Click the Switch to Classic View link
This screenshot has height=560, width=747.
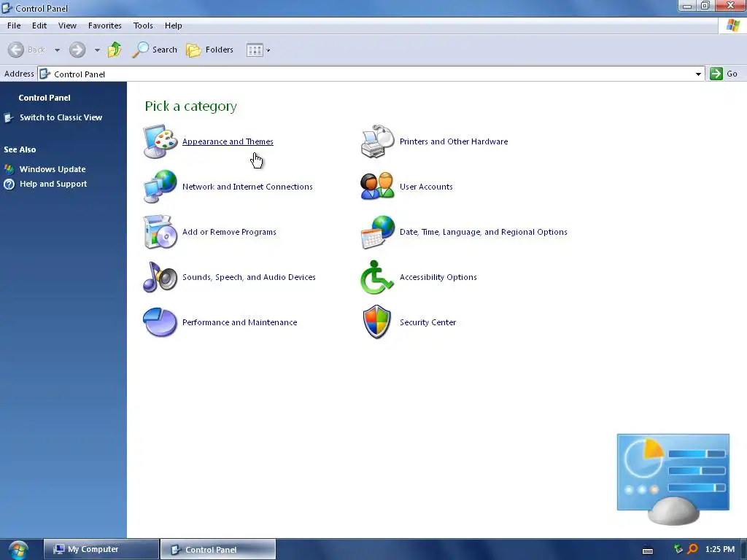pyautogui.click(x=61, y=117)
